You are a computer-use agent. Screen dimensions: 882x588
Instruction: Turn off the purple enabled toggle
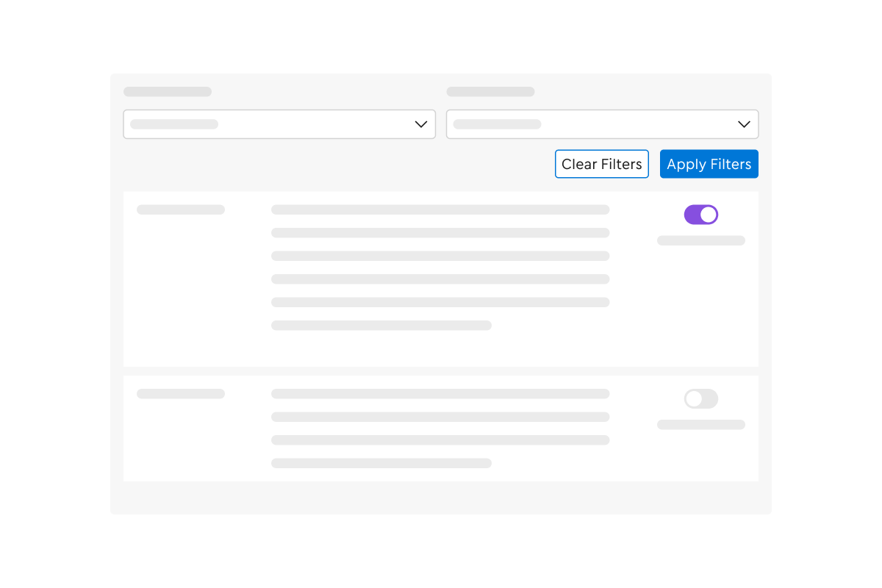point(701,215)
